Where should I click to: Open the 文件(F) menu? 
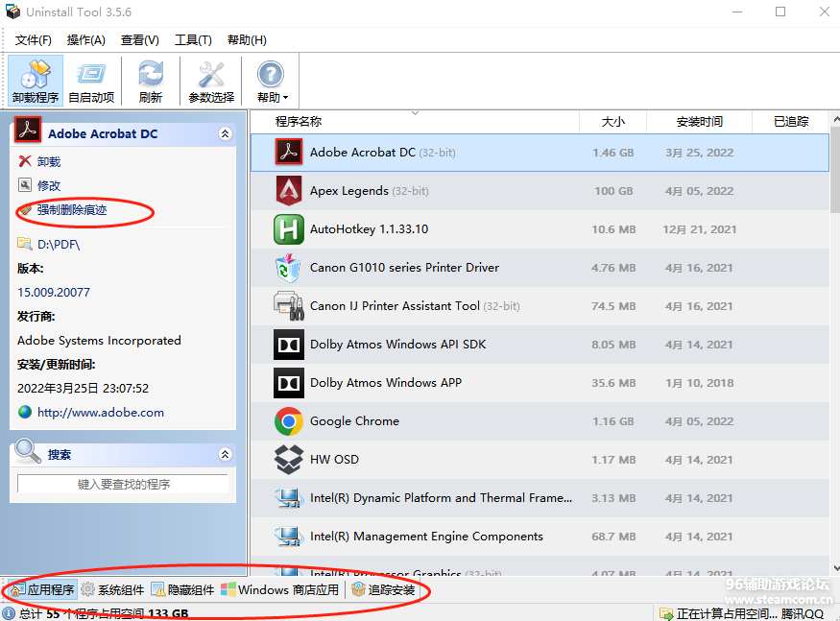[x=34, y=39]
